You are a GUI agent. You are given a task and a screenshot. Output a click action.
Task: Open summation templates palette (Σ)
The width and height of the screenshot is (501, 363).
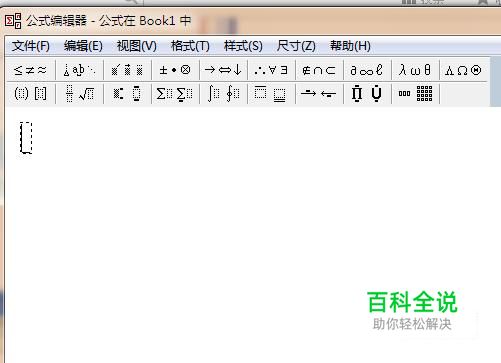click(175, 94)
